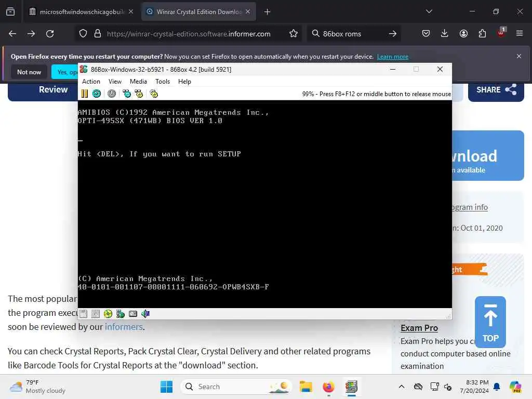The image size is (532, 399).
Task: Click the program info link
Action: (x=470, y=207)
